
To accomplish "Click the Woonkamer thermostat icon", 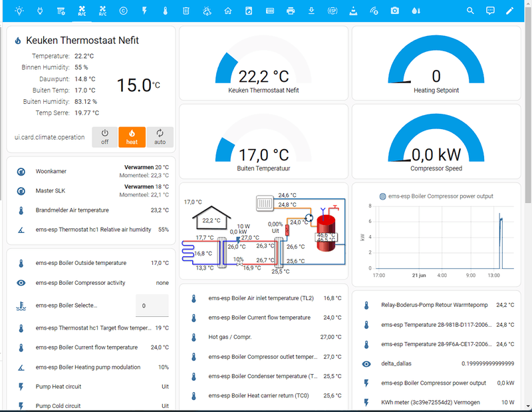I will pyautogui.click(x=21, y=172).
